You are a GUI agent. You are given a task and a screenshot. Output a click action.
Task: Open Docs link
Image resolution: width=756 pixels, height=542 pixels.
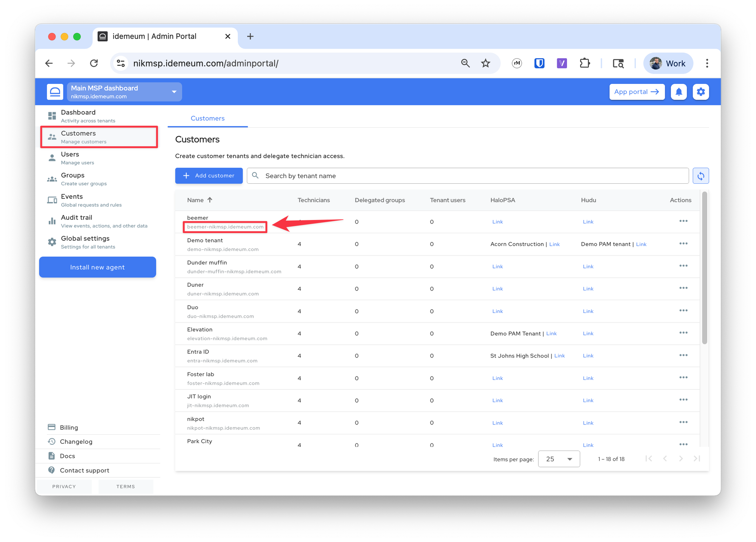[67, 456]
